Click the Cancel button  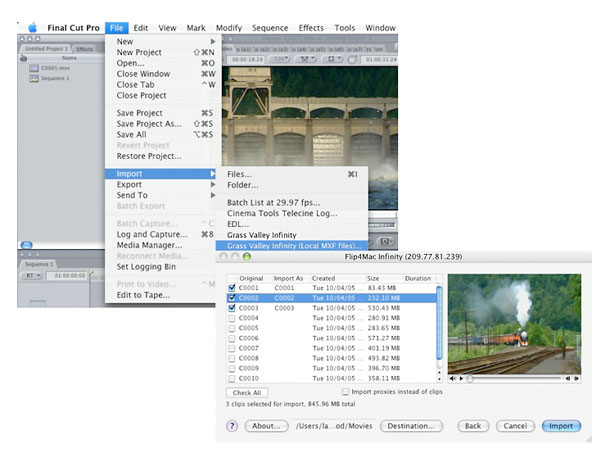pyautogui.click(x=515, y=426)
